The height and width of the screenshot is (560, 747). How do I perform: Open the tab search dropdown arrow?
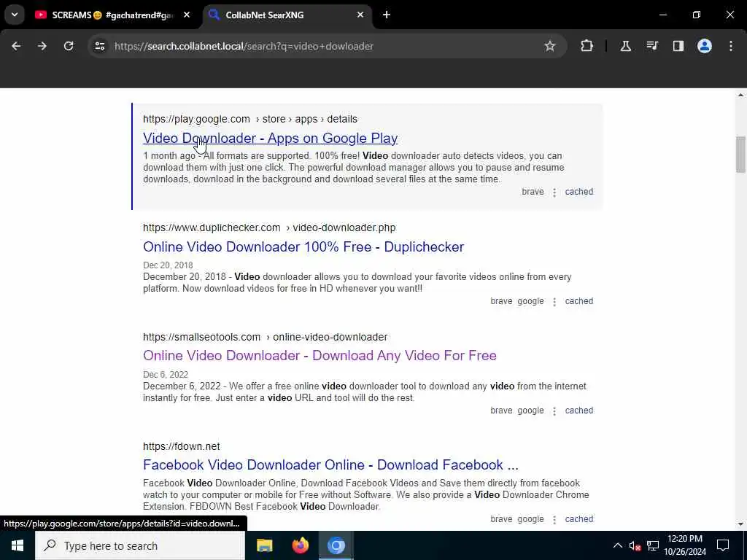point(15,15)
